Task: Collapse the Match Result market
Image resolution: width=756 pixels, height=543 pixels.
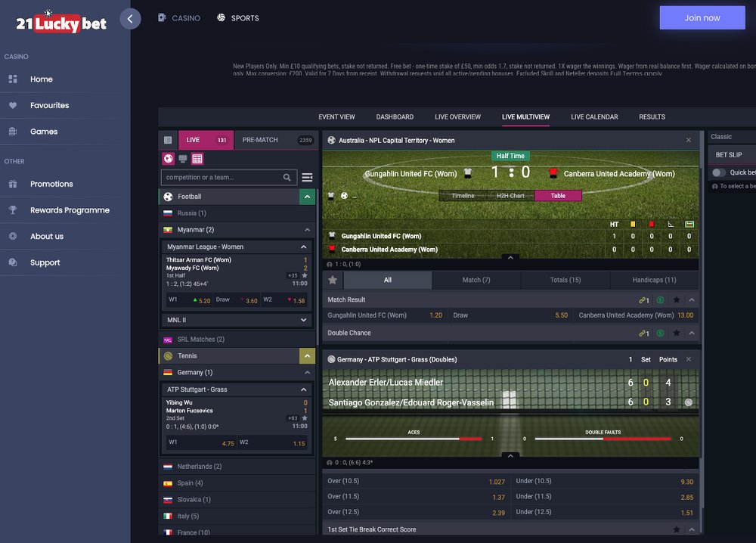Action: 692,300
